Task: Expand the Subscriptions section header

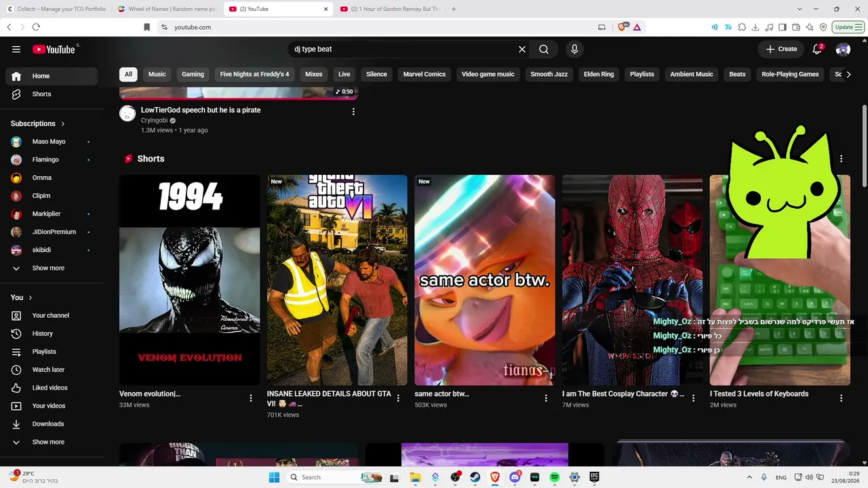Action: pyautogui.click(x=38, y=123)
